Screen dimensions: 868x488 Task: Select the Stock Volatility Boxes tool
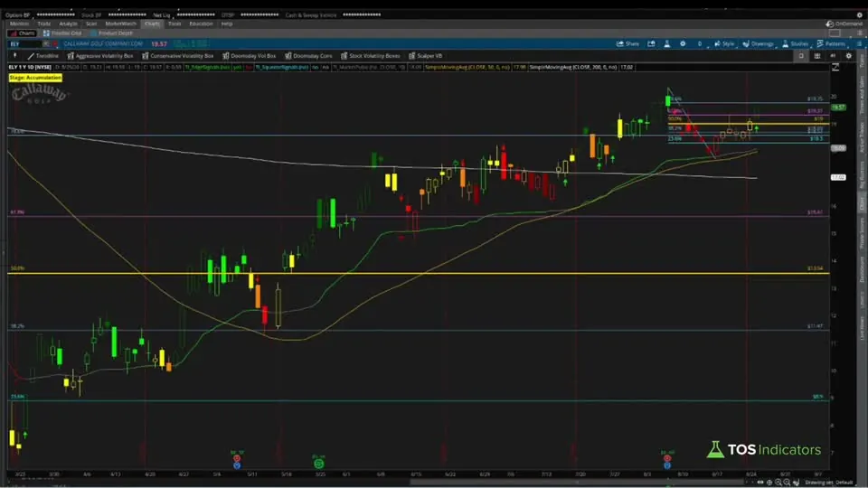pos(371,56)
